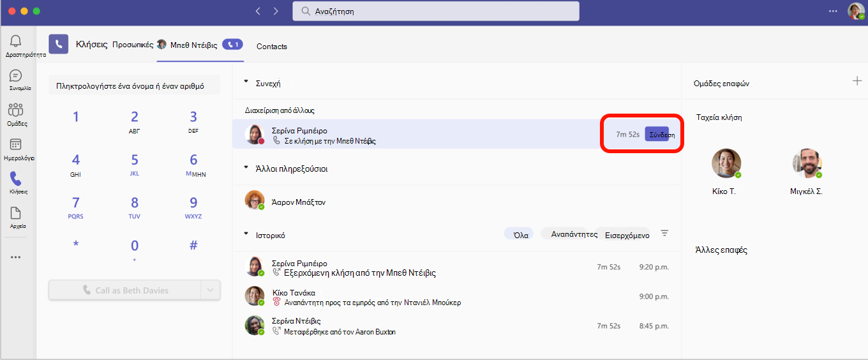This screenshot has height=360, width=868.
Task: Tap dial pad key 9 WXYZ
Action: [x=193, y=207]
